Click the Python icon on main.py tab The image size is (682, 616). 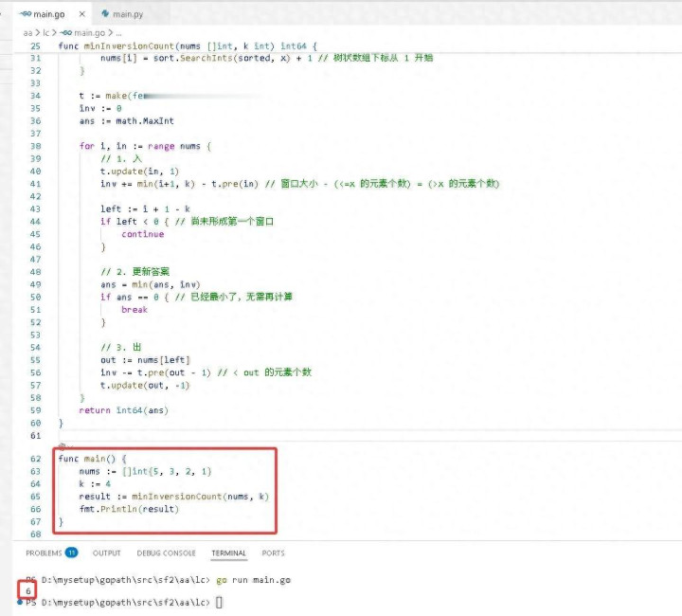105,14
